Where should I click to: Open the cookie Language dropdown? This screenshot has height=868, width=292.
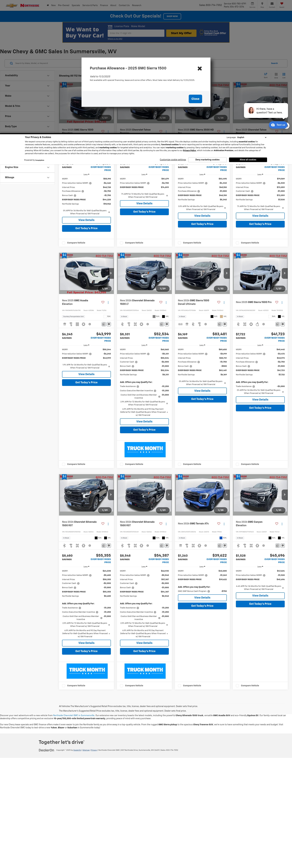[x=252, y=137]
